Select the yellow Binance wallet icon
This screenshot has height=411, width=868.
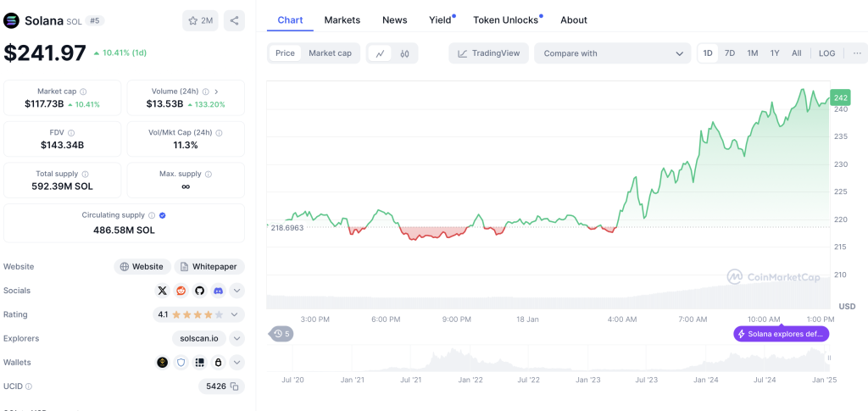tap(162, 363)
